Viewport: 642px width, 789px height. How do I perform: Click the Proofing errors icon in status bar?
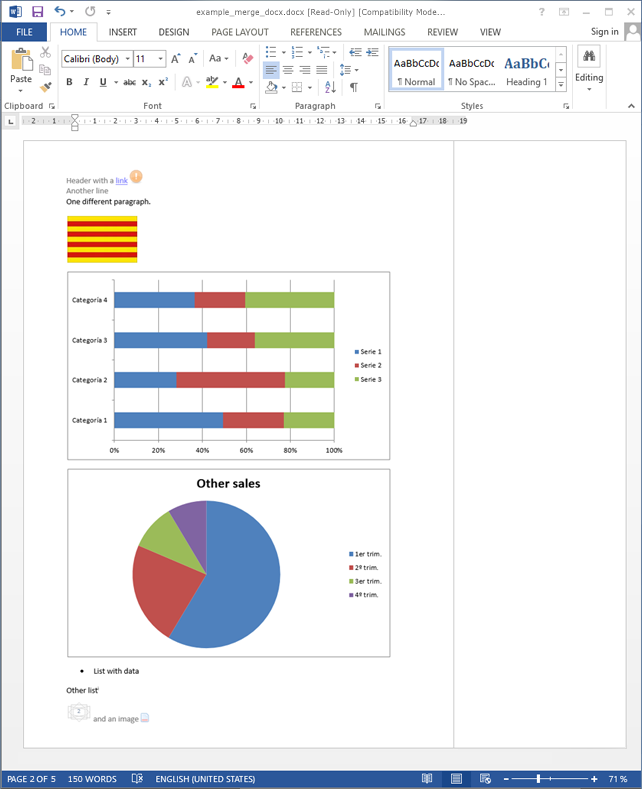[x=137, y=779]
